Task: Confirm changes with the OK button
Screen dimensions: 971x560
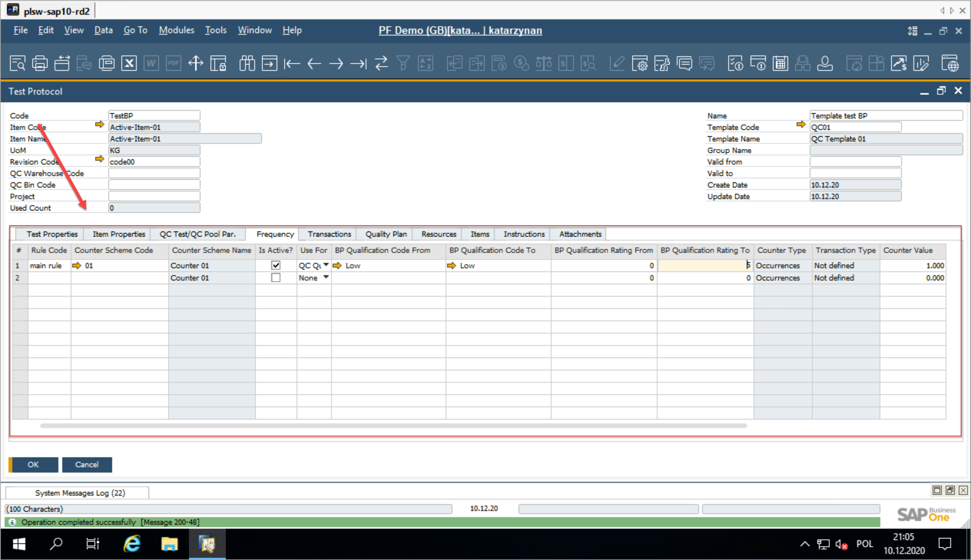Action: [x=33, y=464]
